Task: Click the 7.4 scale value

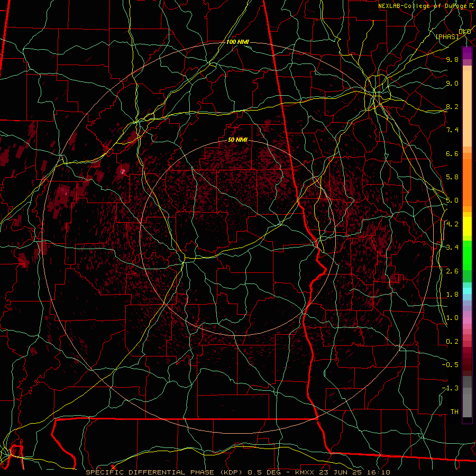Action: (x=452, y=130)
